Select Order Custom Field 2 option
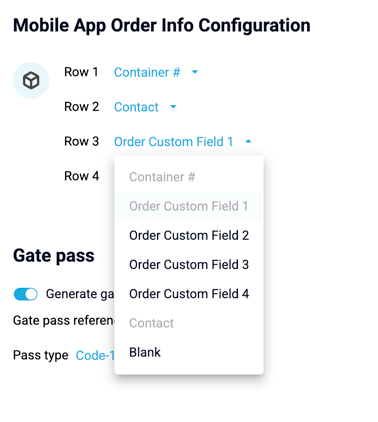 click(x=189, y=235)
